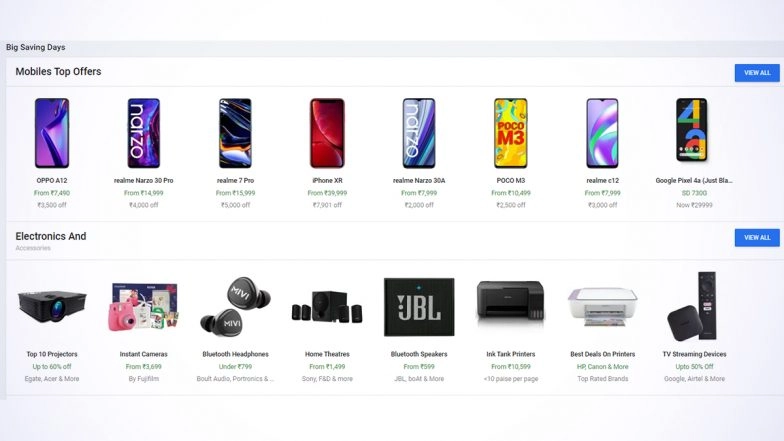The height and width of the screenshot is (441, 784).
Task: Open the Ink Tank Printers image
Action: 510,301
